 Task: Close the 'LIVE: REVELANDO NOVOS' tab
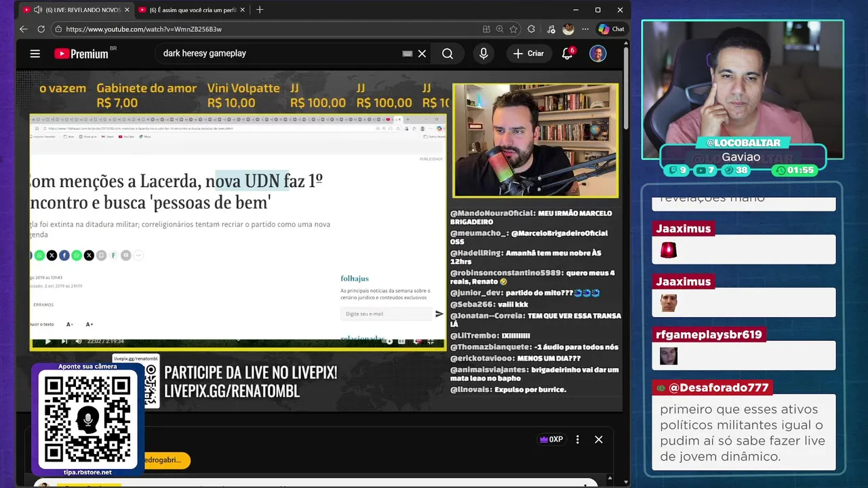coord(125,10)
